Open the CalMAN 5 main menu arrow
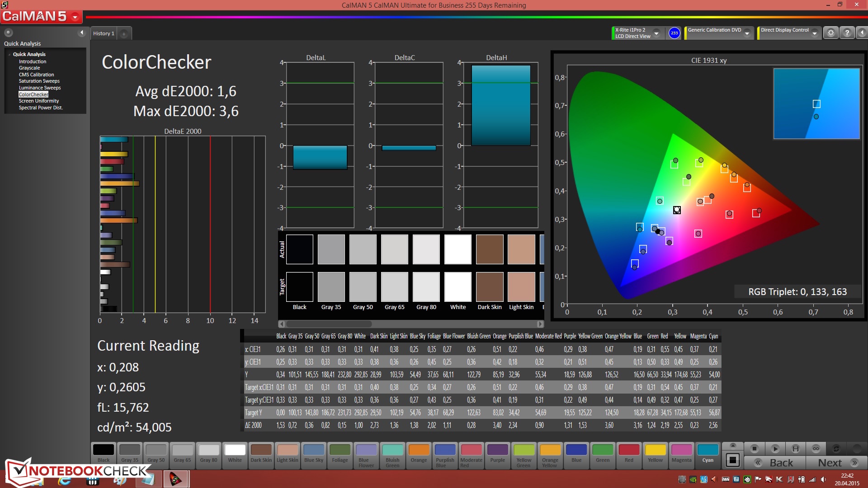This screenshot has width=868, height=488. tap(75, 17)
